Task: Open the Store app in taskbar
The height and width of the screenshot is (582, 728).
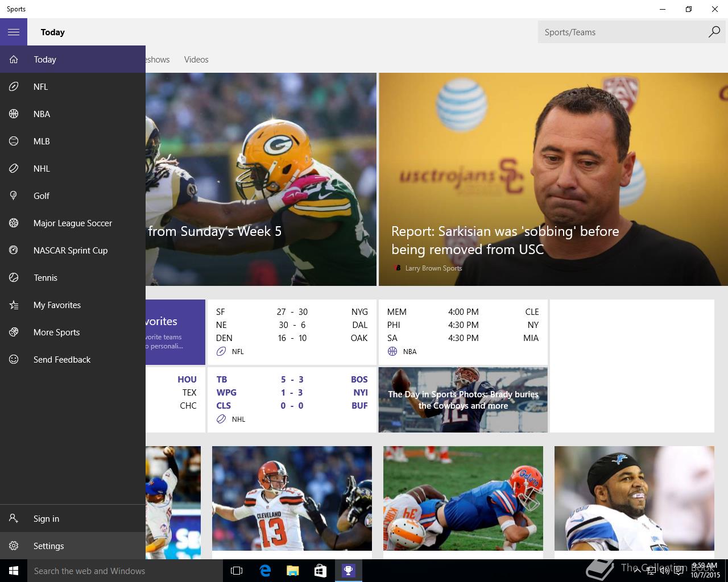Action: tap(320, 571)
